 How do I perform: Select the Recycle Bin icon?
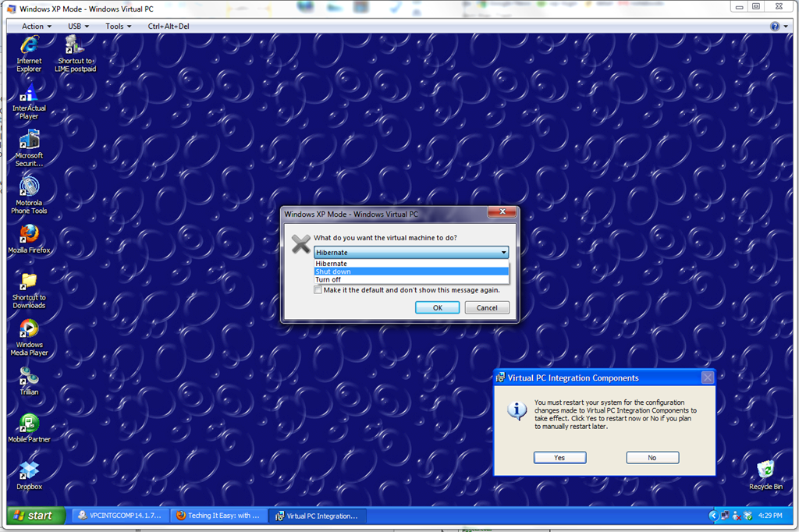[x=765, y=475]
